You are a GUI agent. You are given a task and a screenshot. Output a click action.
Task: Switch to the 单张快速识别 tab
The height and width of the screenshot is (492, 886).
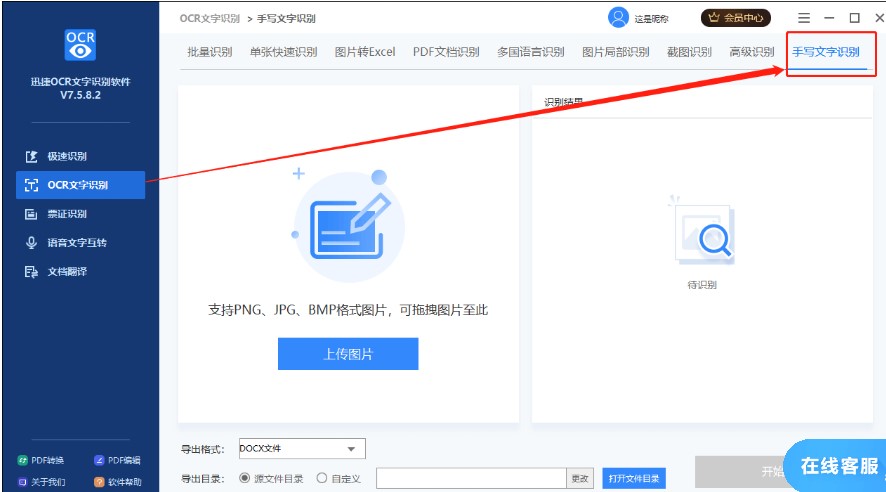283,52
